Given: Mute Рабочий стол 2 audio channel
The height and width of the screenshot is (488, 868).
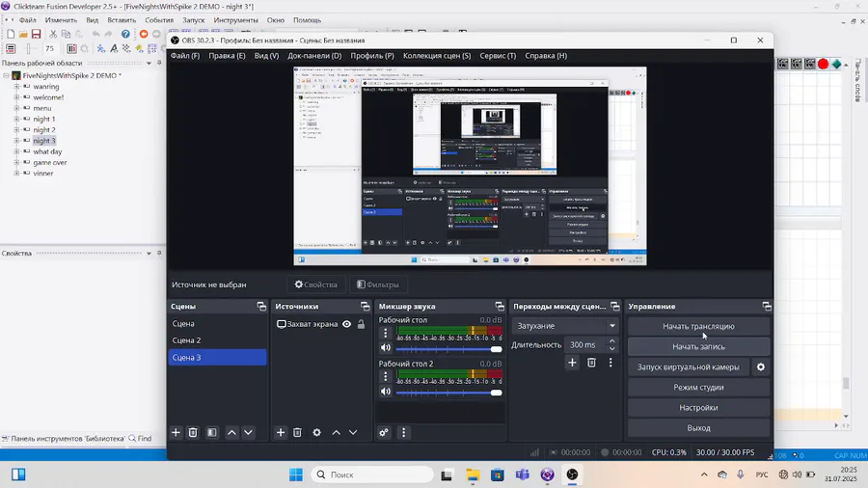Looking at the screenshot, I should [386, 392].
